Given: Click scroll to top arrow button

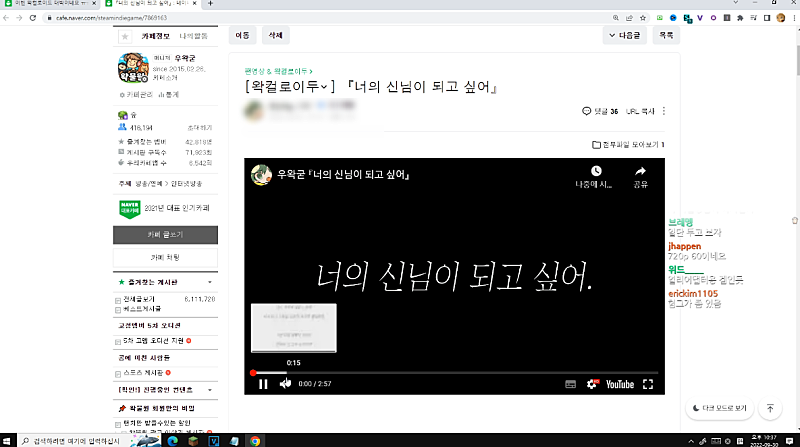Looking at the screenshot, I should 770,408.
